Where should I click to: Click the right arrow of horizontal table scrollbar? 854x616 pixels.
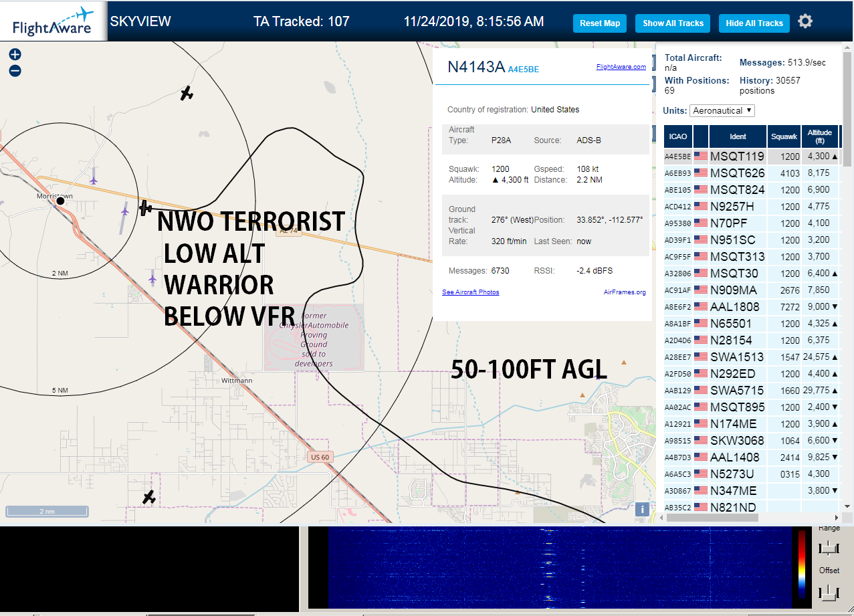click(x=837, y=518)
